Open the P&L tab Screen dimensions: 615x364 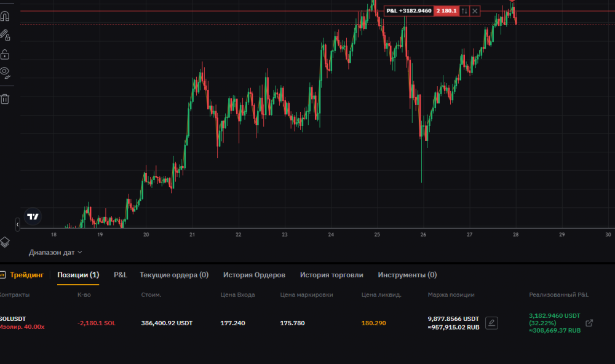click(x=120, y=275)
